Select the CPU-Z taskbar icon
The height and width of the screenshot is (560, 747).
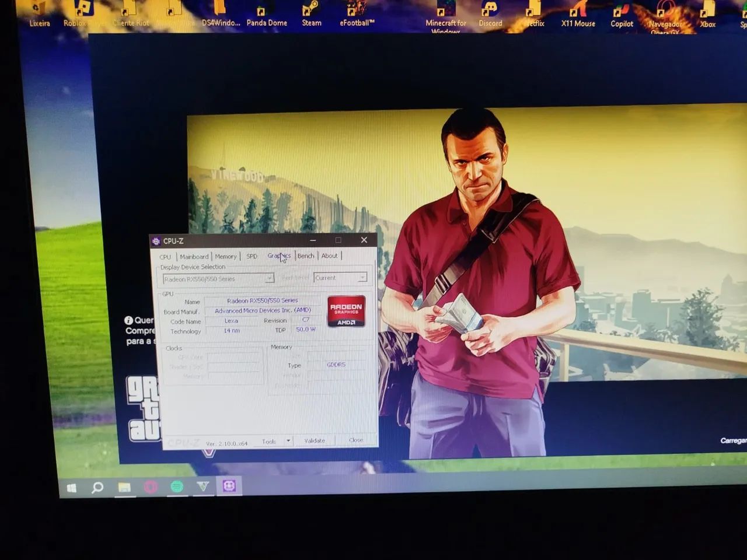[229, 485]
